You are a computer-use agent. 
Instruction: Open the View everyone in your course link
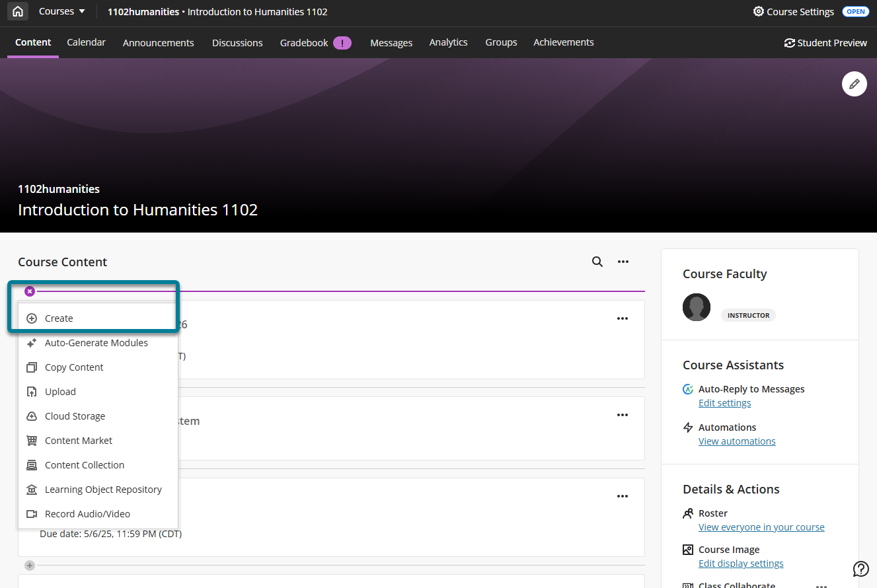(x=761, y=527)
